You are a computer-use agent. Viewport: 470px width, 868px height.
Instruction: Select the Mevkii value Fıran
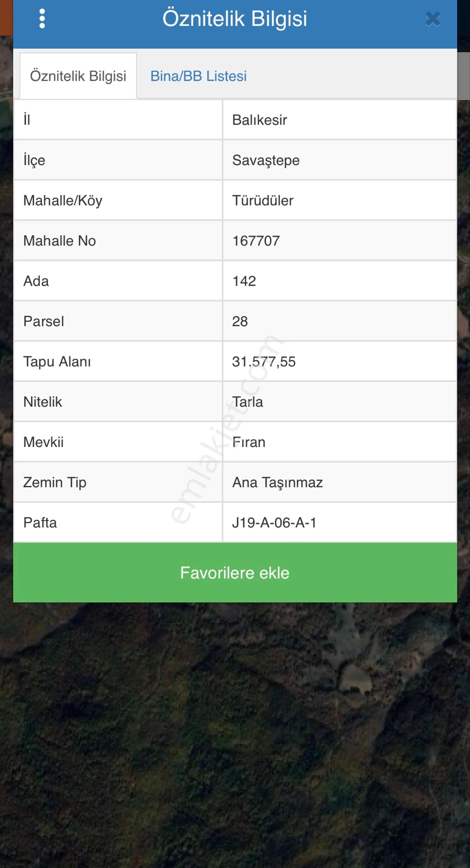pyautogui.click(x=249, y=442)
